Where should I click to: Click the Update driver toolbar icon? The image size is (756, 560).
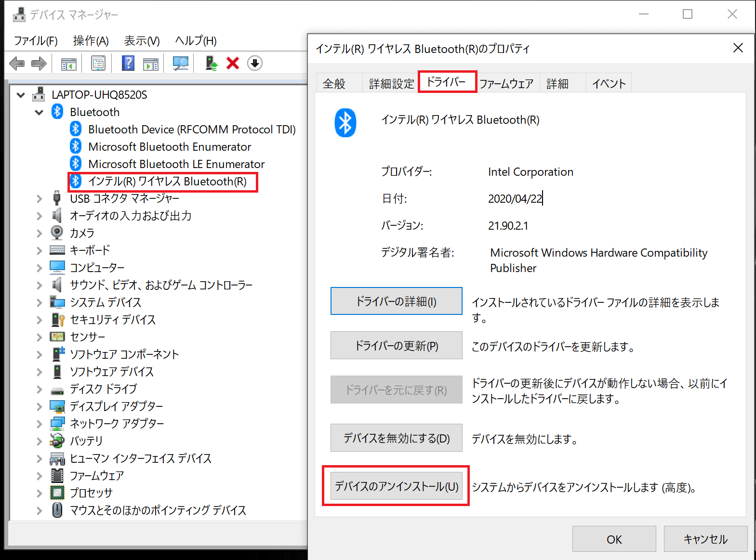[x=211, y=63]
